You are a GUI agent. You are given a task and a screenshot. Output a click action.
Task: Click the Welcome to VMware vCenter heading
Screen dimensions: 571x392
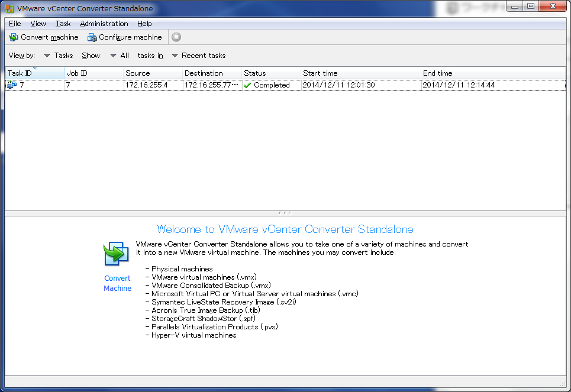(285, 229)
